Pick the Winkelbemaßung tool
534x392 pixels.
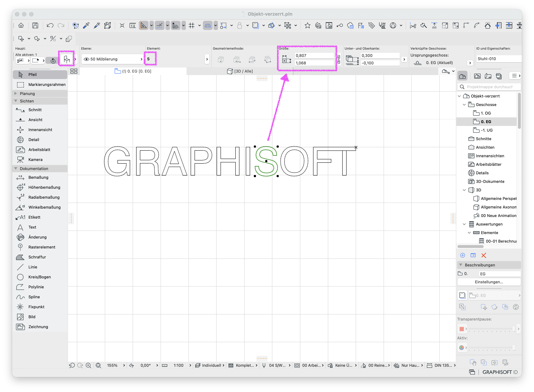tap(40, 207)
